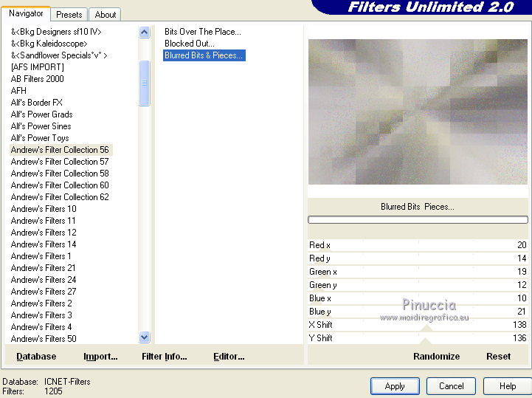The image size is (532, 398).
Task: Select Andrew's Filters 11
Action: (43, 221)
